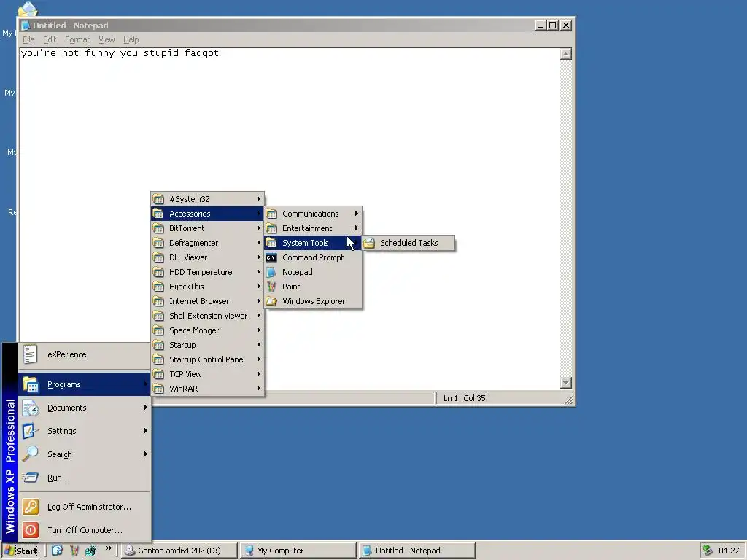This screenshot has height=560, width=747.
Task: Open Notepad's Format menu
Action: [77, 39]
